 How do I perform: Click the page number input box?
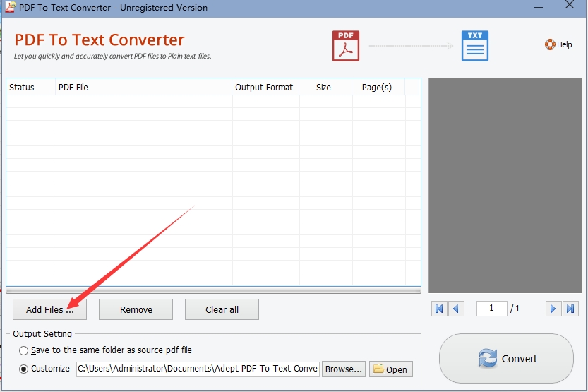coord(491,309)
